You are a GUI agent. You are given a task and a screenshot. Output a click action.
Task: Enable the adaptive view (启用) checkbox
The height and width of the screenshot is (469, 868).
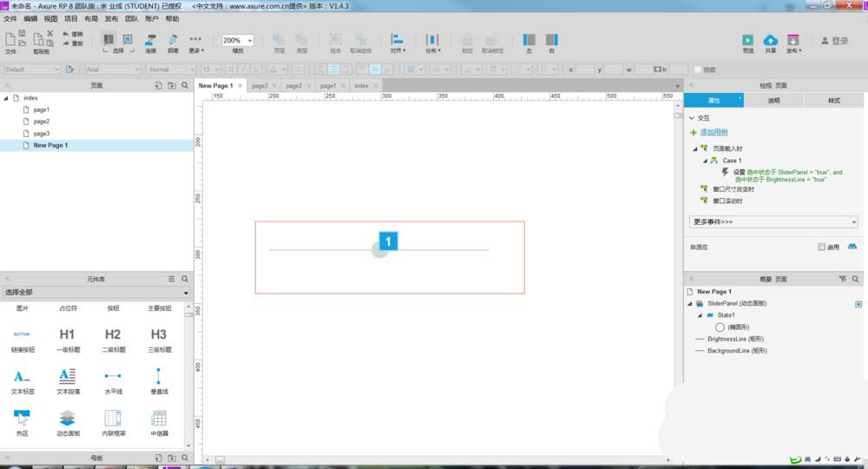[x=821, y=247]
